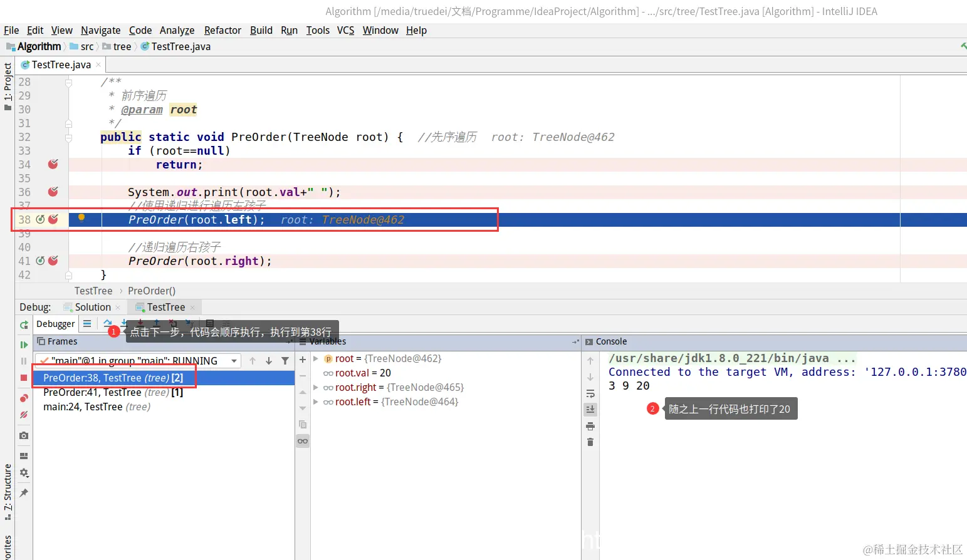The height and width of the screenshot is (560, 967).
Task: Pin the debug tab
Action: click(24, 493)
